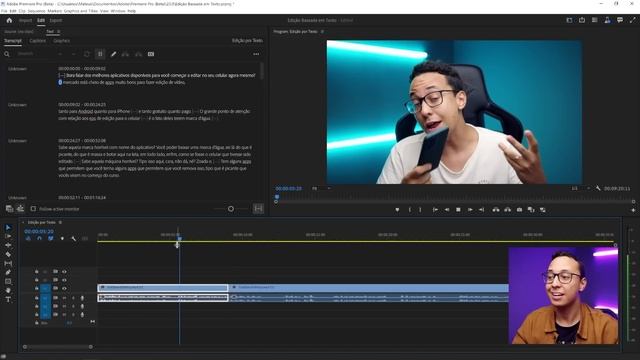
Task: Stop playback in the Program monitor
Action: (x=458, y=209)
